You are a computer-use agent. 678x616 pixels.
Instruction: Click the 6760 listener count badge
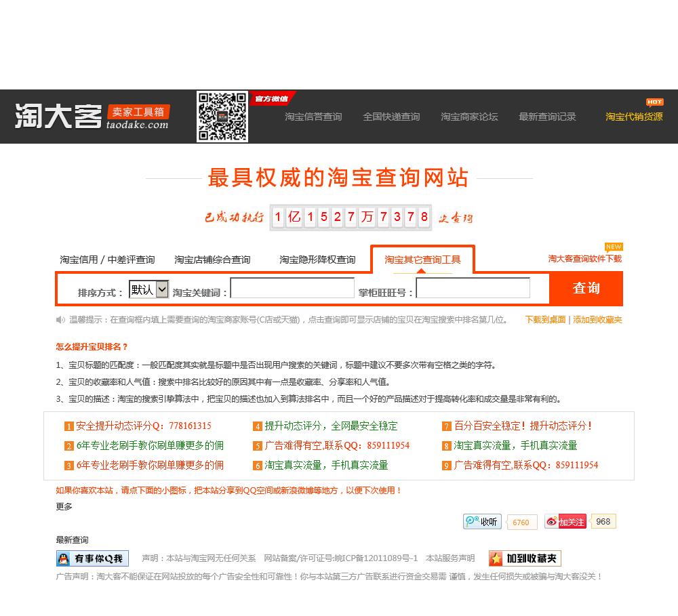521,522
